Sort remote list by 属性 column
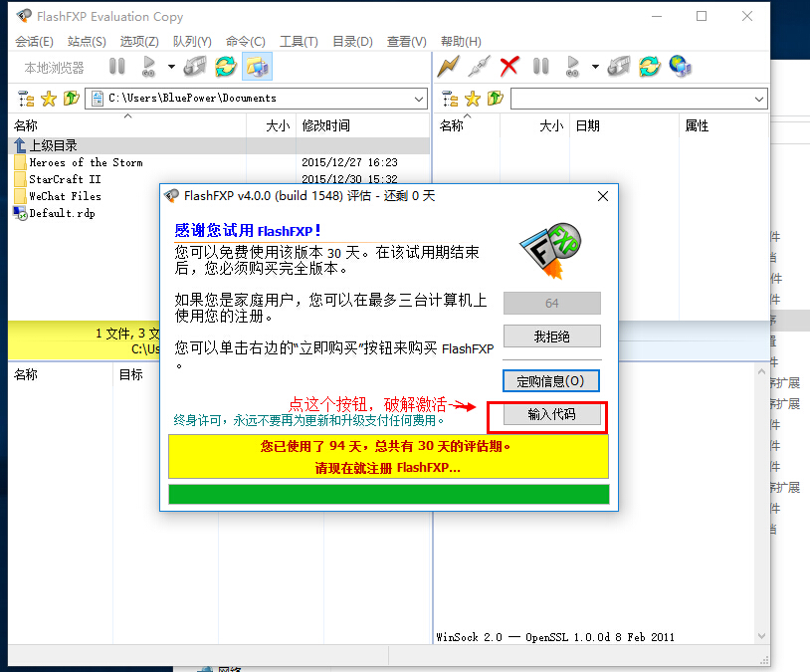 [723, 125]
